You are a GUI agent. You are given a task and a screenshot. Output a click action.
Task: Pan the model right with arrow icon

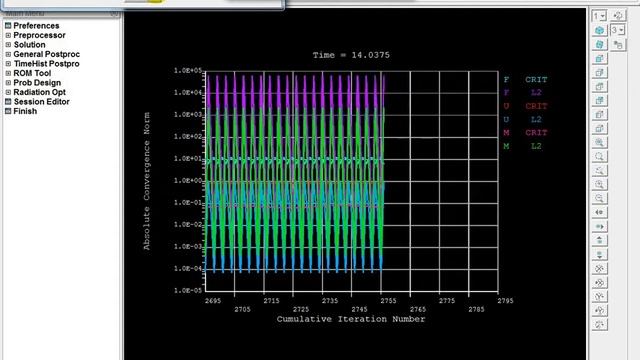[x=599, y=226]
